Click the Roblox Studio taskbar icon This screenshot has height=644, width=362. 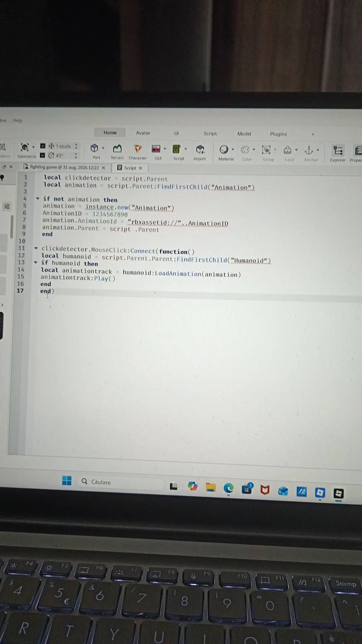coord(338,494)
